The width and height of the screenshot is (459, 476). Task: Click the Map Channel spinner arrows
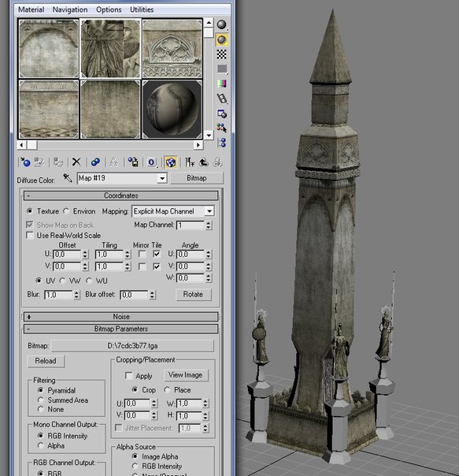coord(208,225)
